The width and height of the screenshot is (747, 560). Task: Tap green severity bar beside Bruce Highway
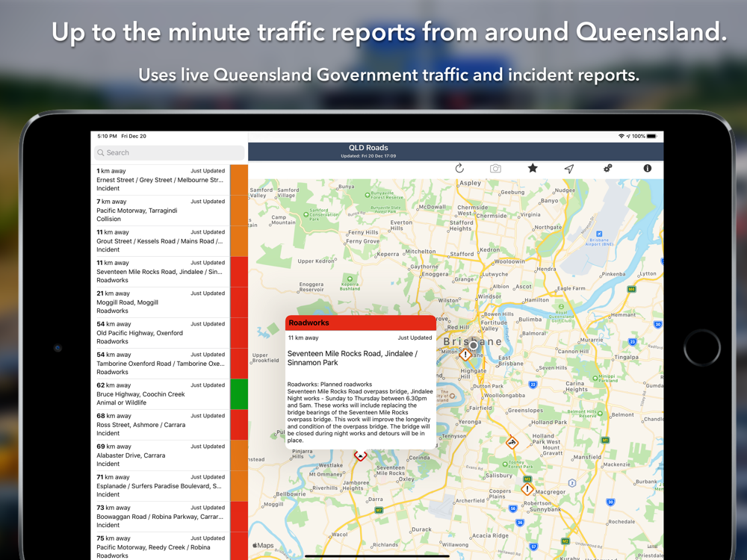(x=239, y=394)
